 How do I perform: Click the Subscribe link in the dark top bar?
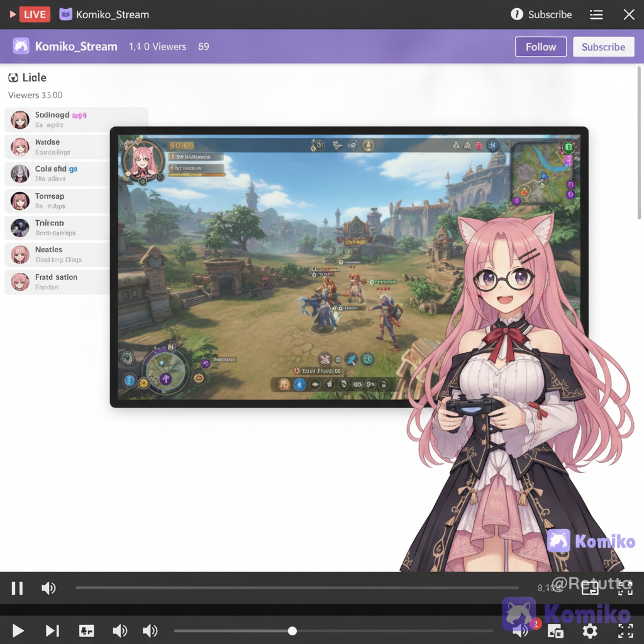[x=550, y=15]
